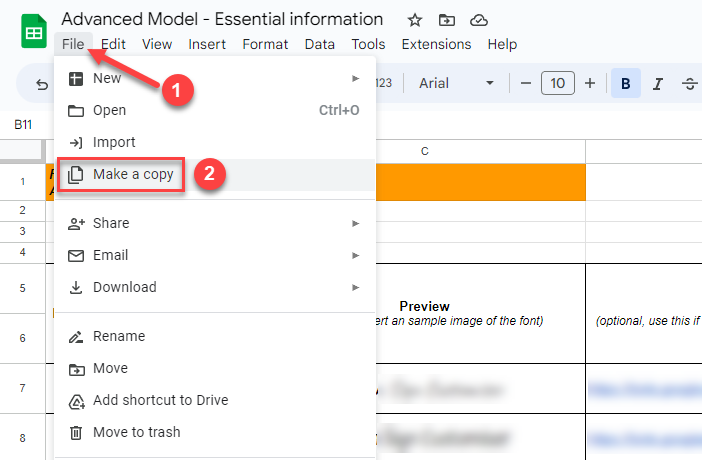Choose Make a copy from menu
This screenshot has width=702, height=460.
point(133,174)
